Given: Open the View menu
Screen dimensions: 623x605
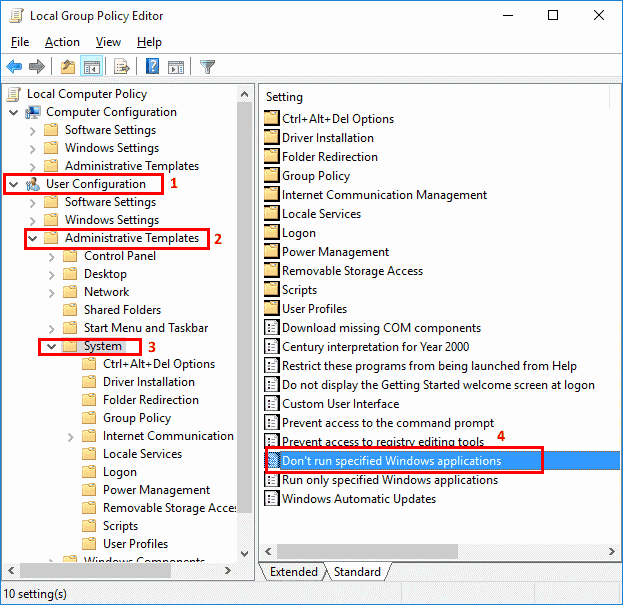Looking at the screenshot, I should 108,42.
